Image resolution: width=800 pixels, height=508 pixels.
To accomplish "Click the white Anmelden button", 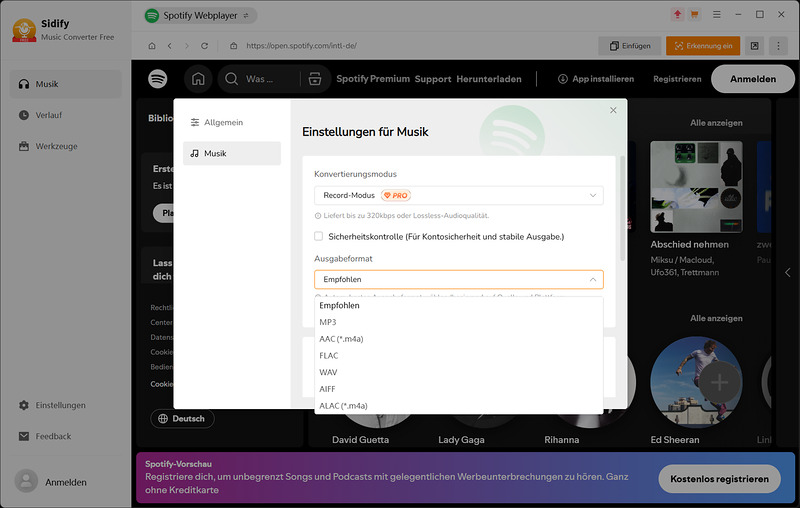I will 753,79.
